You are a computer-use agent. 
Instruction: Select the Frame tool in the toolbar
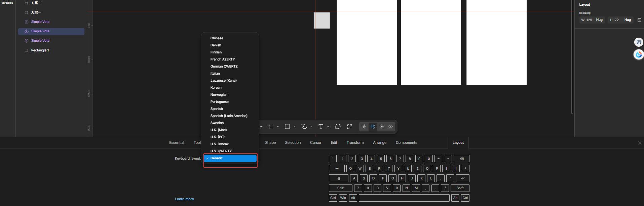click(x=270, y=127)
